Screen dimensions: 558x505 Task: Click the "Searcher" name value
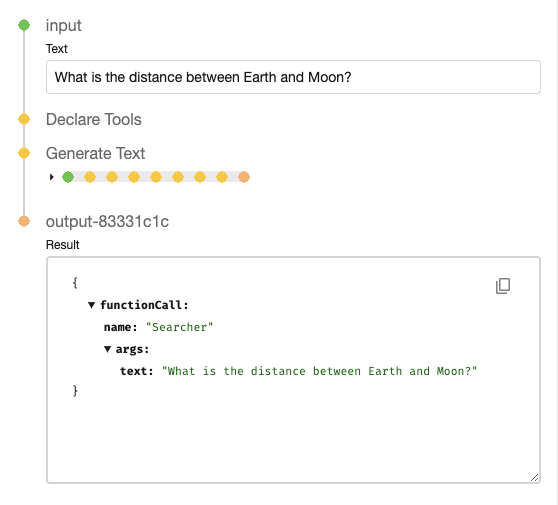[x=179, y=327]
